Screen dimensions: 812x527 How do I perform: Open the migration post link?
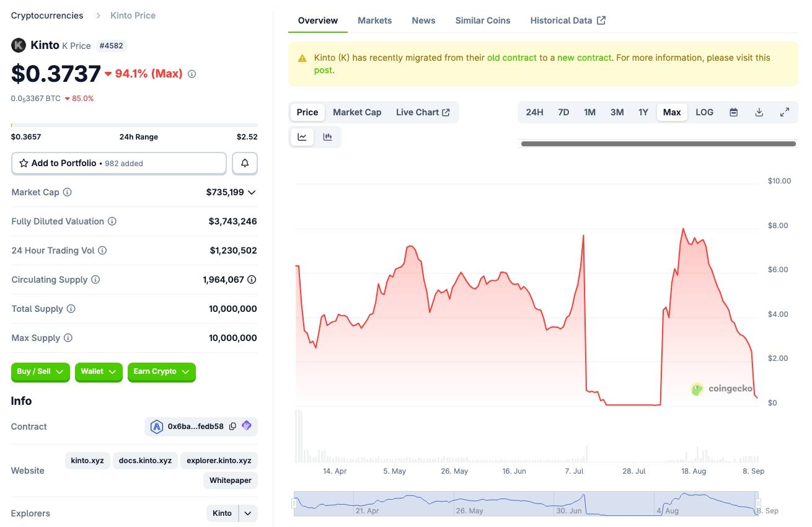pyautogui.click(x=322, y=70)
